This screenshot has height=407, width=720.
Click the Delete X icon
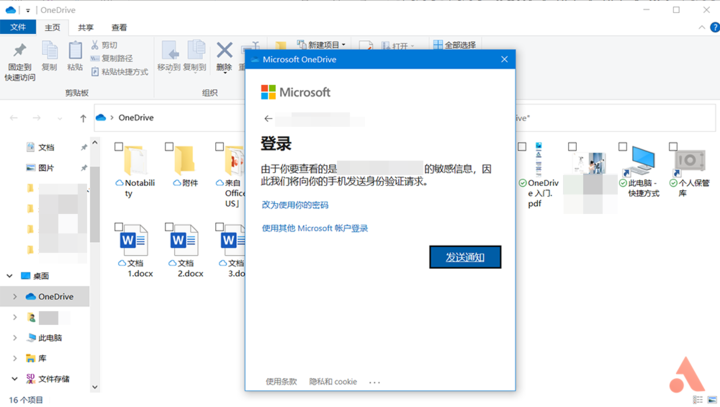224,50
